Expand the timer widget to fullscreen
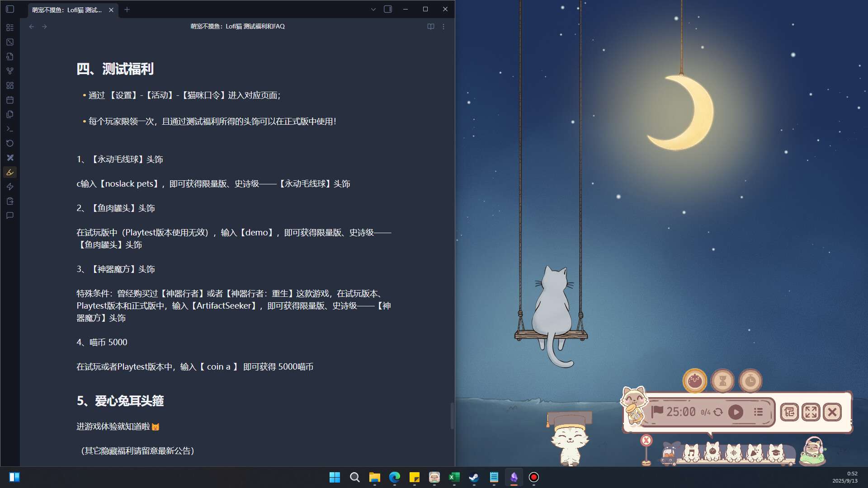Viewport: 868px width, 488px height. pos(811,413)
